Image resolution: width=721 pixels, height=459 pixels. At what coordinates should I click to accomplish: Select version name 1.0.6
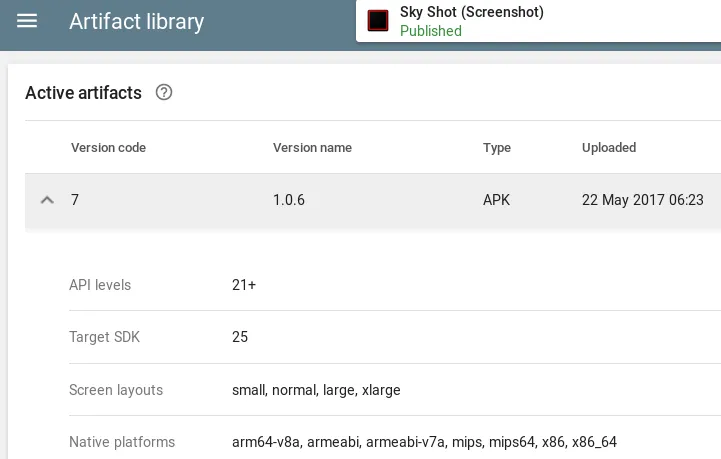[289, 200]
